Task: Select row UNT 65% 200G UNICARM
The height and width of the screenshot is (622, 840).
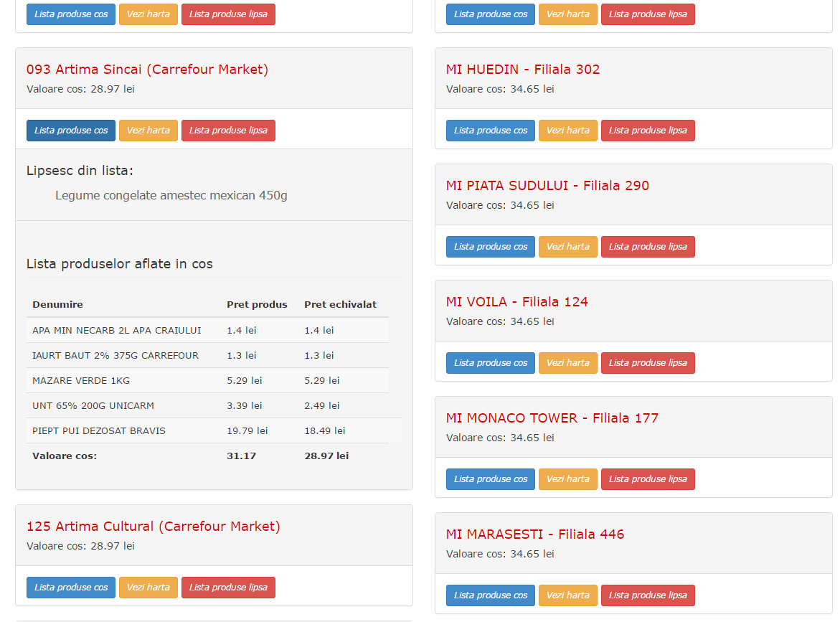Action: point(208,405)
